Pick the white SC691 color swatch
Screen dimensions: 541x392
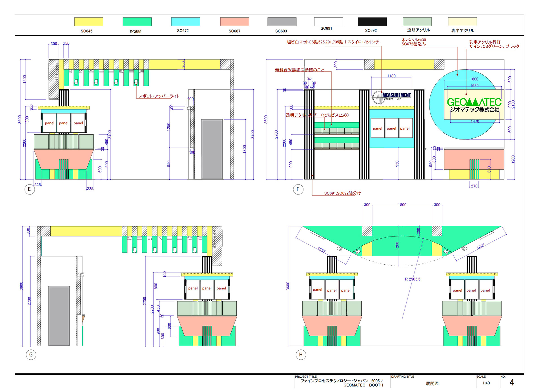(x=329, y=22)
